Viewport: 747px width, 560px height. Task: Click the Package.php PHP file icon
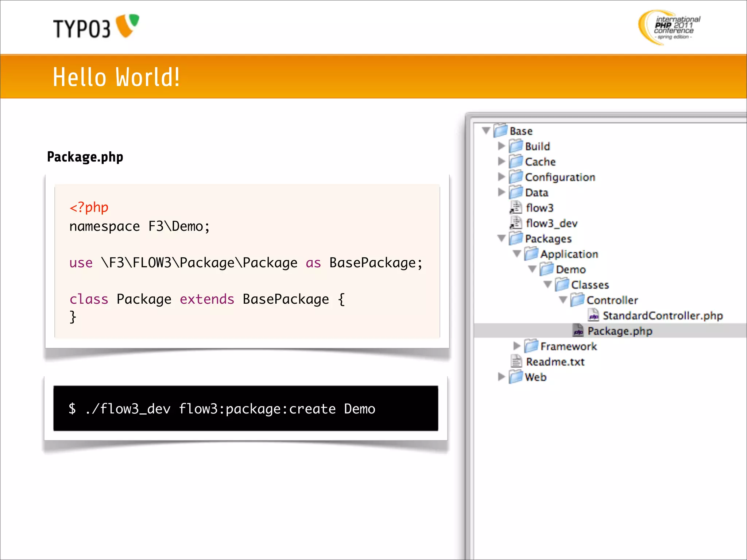click(x=578, y=330)
